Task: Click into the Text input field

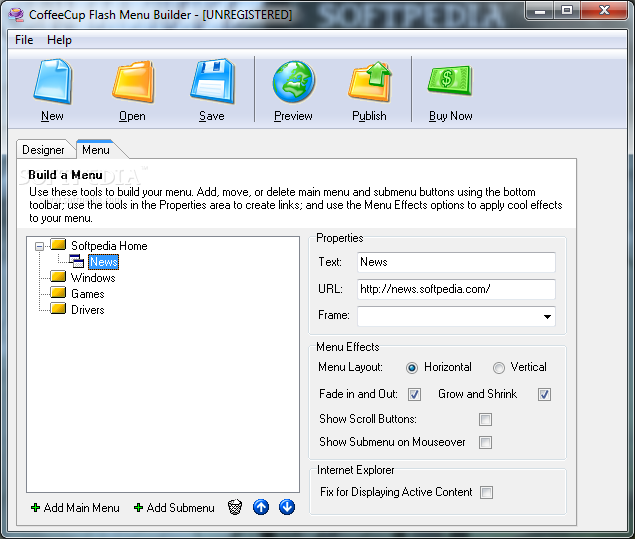Action: click(456, 262)
